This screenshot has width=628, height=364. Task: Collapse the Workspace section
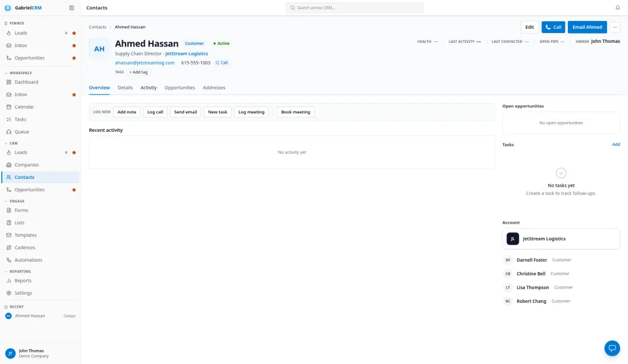pos(6,73)
